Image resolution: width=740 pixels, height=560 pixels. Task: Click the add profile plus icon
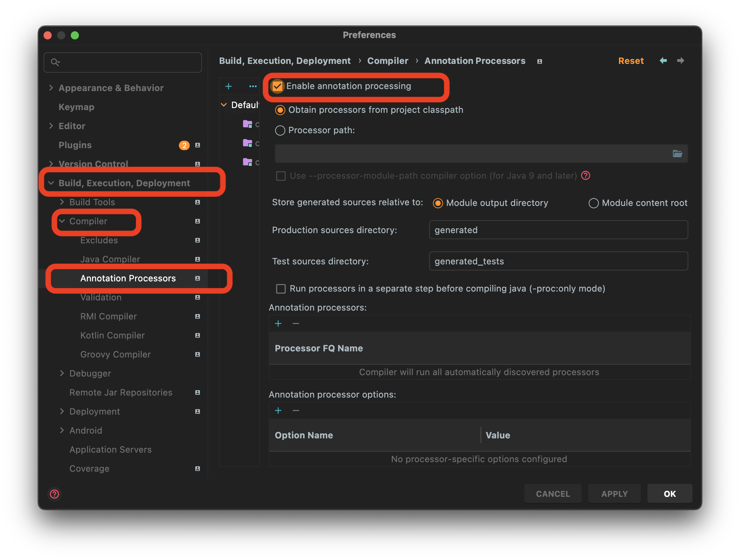tap(229, 86)
